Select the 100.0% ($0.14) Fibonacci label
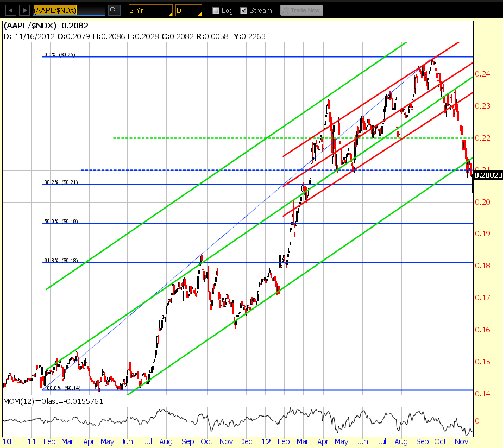503x448 pixels. click(62, 388)
